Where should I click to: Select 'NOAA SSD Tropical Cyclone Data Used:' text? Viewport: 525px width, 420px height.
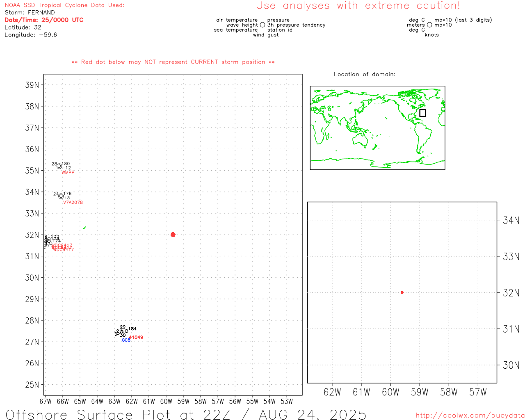(64, 5)
